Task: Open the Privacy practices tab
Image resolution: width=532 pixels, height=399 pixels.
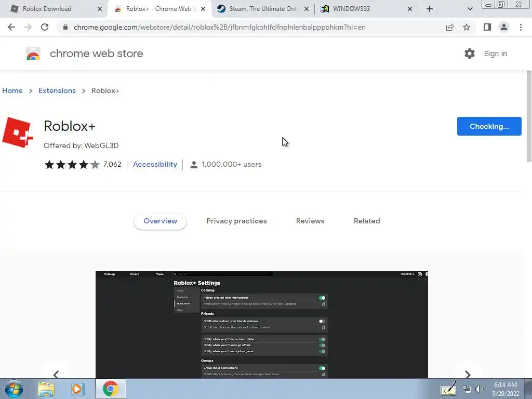Action: pyautogui.click(x=236, y=221)
